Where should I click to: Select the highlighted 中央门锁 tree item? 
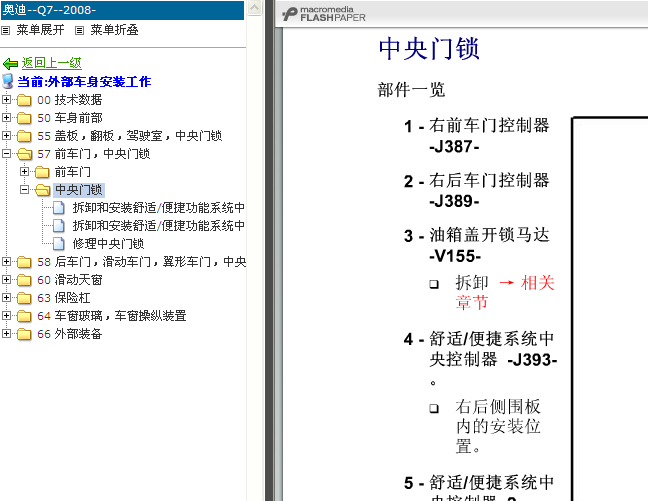pos(79,190)
